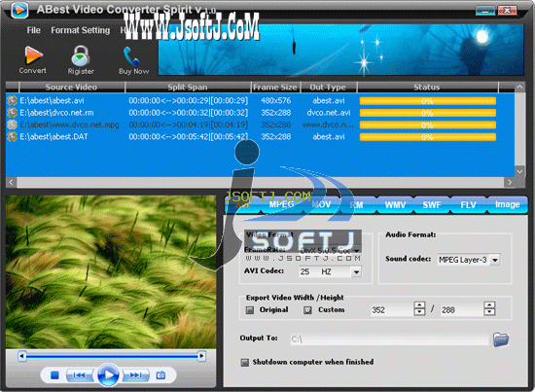
Task: Switch to the RM tab
Action: coord(357,204)
